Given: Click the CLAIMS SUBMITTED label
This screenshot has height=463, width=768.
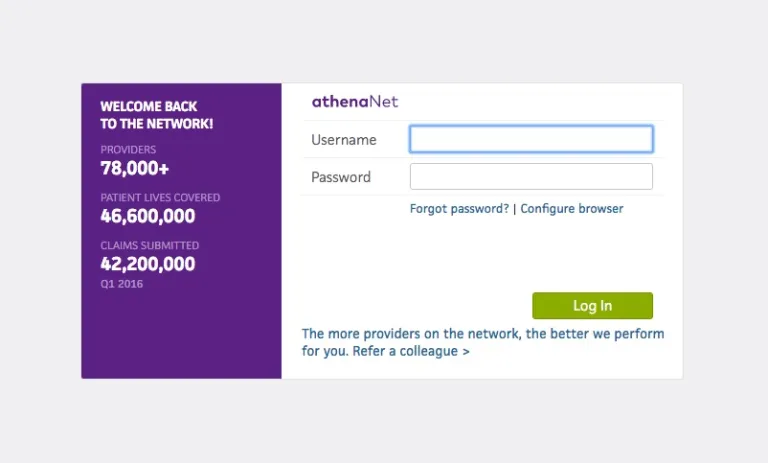Looking at the screenshot, I should point(149,246).
